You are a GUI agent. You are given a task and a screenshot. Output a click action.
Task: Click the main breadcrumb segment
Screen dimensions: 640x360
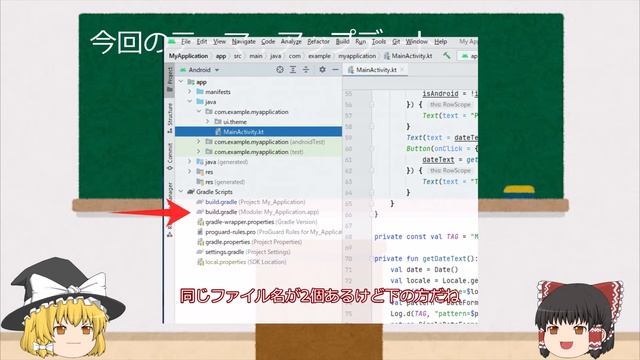pyautogui.click(x=256, y=56)
